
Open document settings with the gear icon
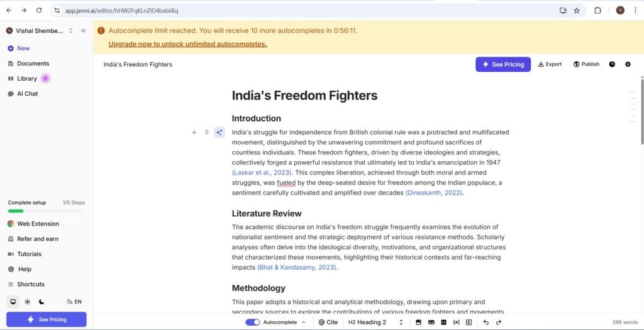tap(628, 64)
